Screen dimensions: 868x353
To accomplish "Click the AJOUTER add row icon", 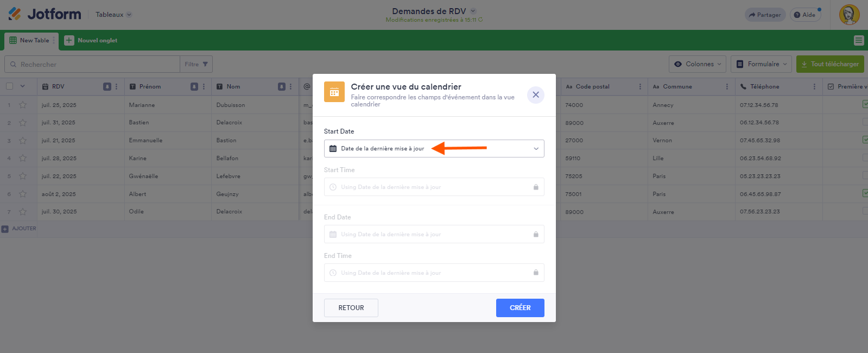I will pos(5,229).
